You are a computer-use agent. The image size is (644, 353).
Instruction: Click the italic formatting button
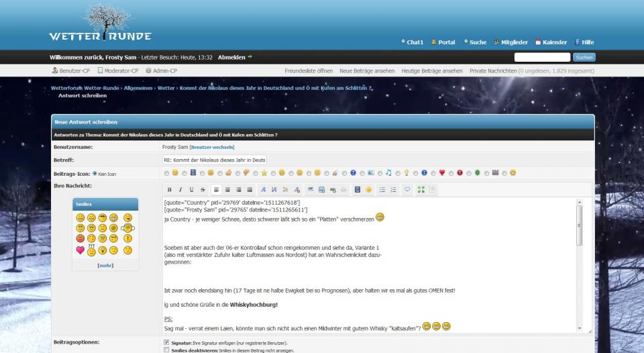(x=180, y=190)
